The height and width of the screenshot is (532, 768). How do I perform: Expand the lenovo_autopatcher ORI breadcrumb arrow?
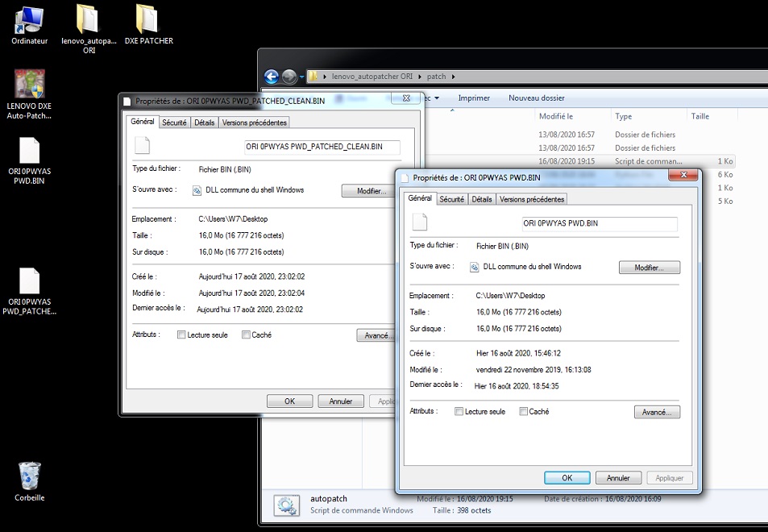pyautogui.click(x=421, y=77)
